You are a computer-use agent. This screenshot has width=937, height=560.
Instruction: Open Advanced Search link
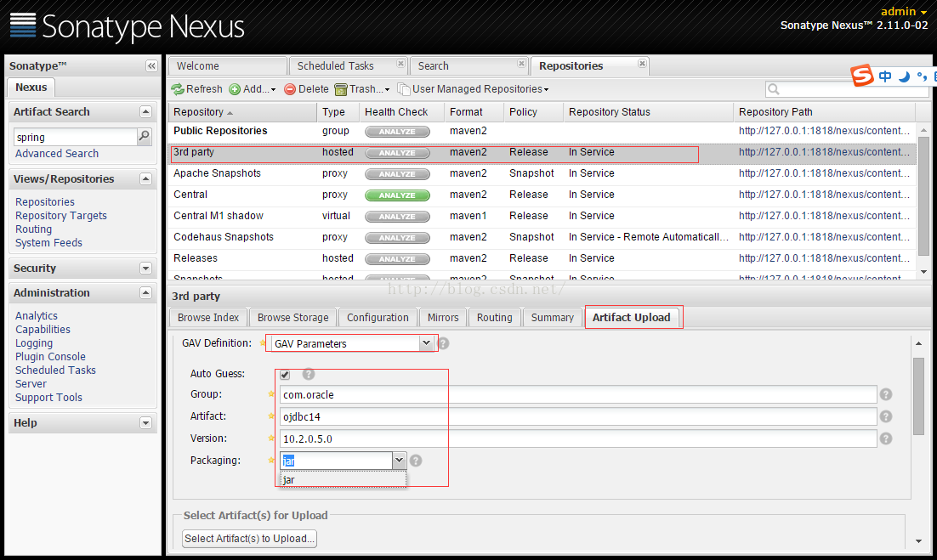tap(57, 154)
